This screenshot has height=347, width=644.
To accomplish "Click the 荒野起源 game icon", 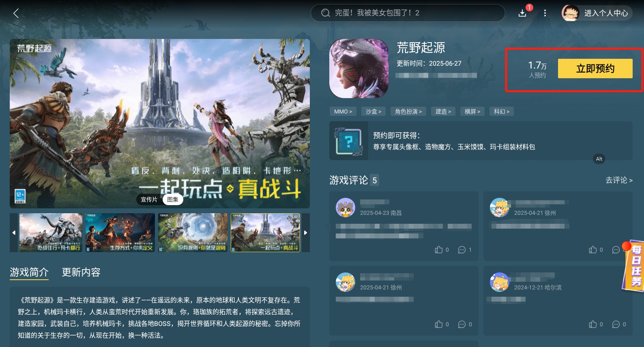I will [359, 69].
